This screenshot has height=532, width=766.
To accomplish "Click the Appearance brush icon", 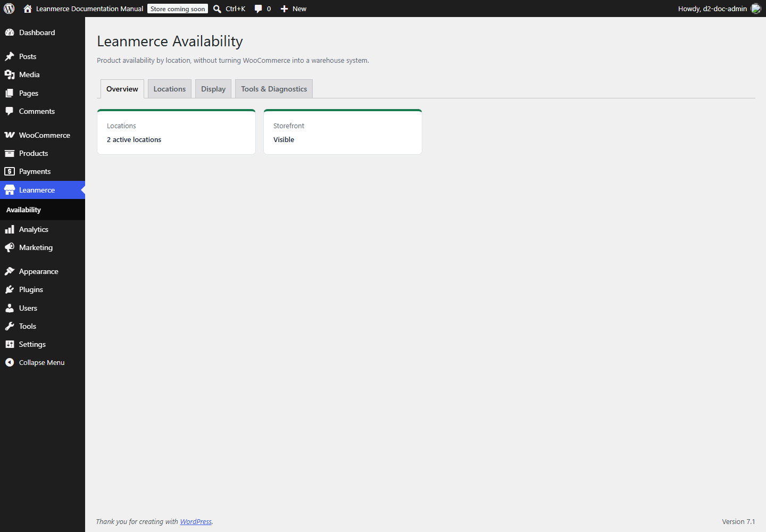I will 10,271.
